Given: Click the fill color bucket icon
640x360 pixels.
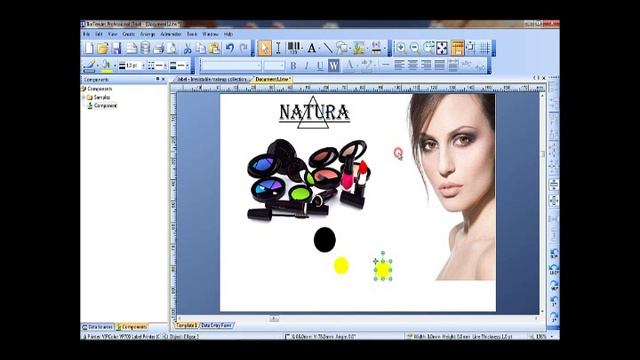Looking at the screenshot, I should [x=106, y=65].
